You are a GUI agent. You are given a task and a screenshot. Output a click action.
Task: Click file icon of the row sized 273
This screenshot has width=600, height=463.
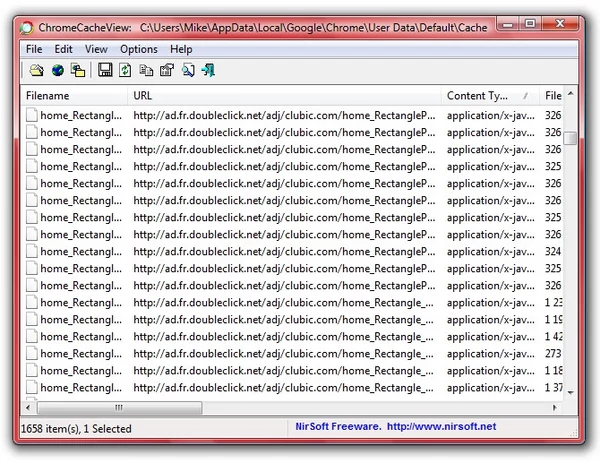tap(32, 354)
